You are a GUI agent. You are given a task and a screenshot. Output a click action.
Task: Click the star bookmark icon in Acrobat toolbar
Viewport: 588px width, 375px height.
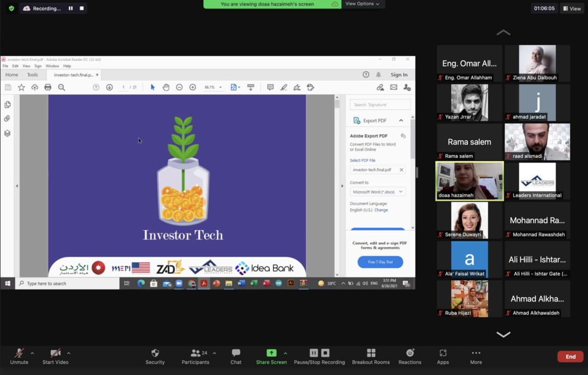click(21, 88)
